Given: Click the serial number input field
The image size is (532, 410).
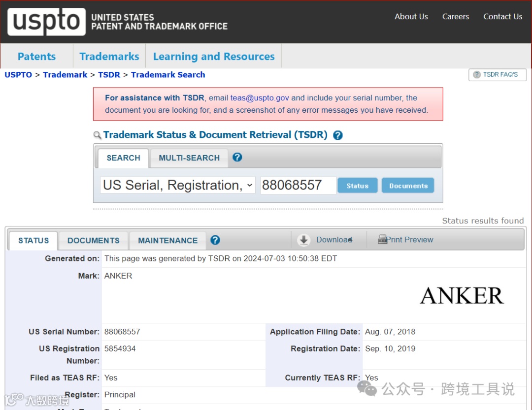Looking at the screenshot, I should (298, 185).
